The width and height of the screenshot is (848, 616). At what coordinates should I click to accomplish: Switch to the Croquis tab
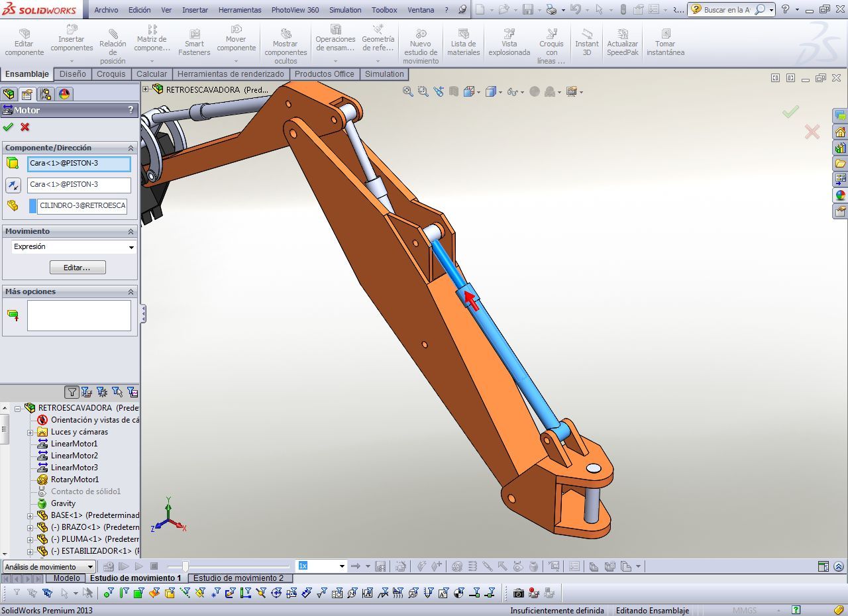[x=111, y=74]
